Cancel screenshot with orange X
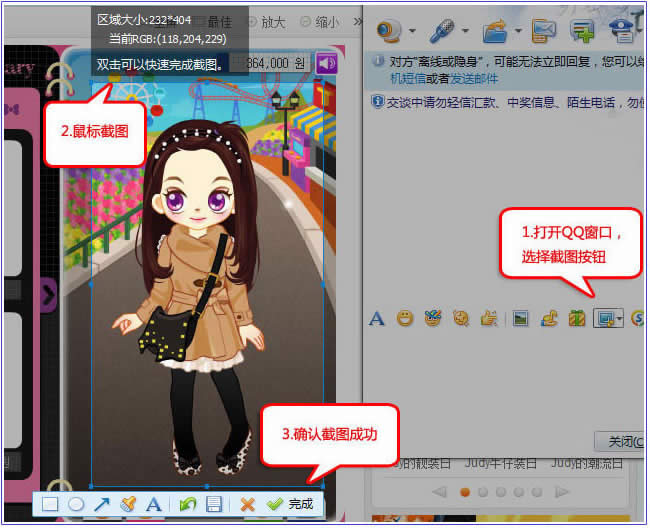 (247, 504)
